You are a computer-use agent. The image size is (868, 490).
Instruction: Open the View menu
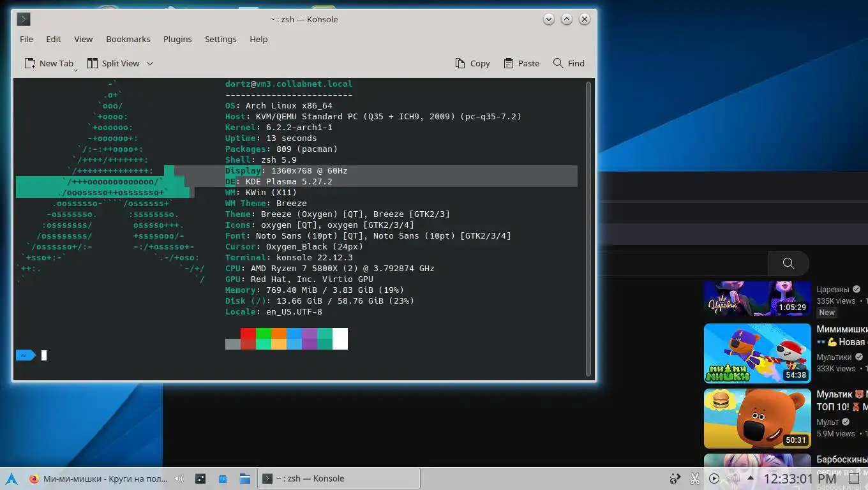[84, 39]
